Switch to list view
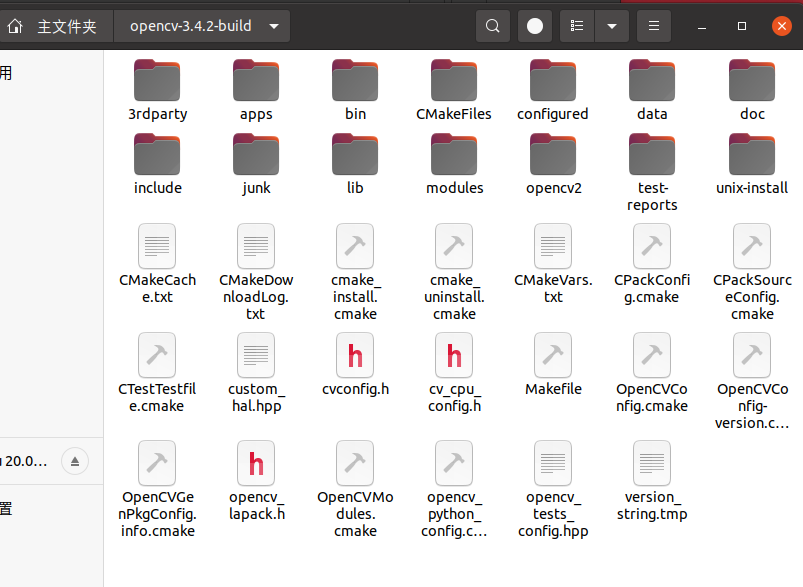Screen dimensions: 803x587 [x=577, y=26]
